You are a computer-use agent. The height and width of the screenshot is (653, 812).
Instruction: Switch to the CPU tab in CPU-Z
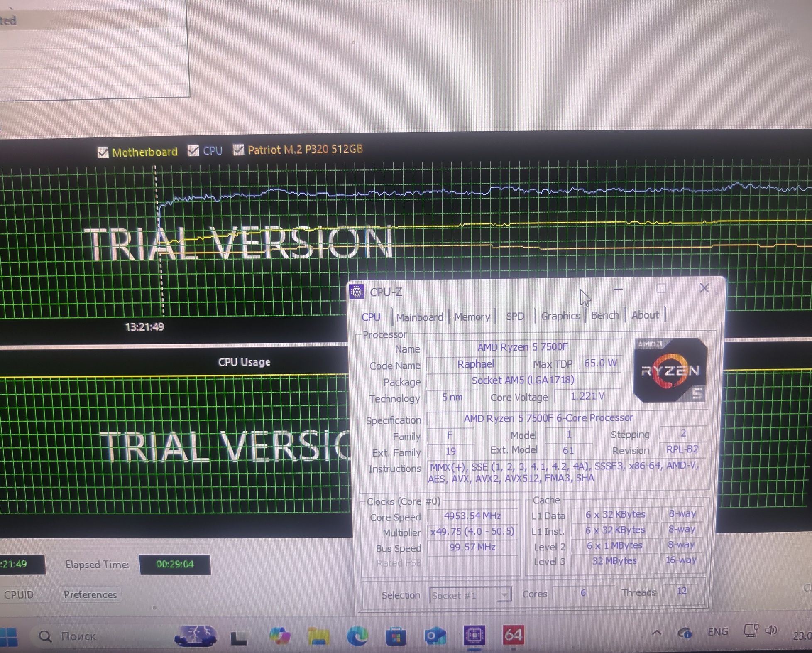tap(371, 317)
